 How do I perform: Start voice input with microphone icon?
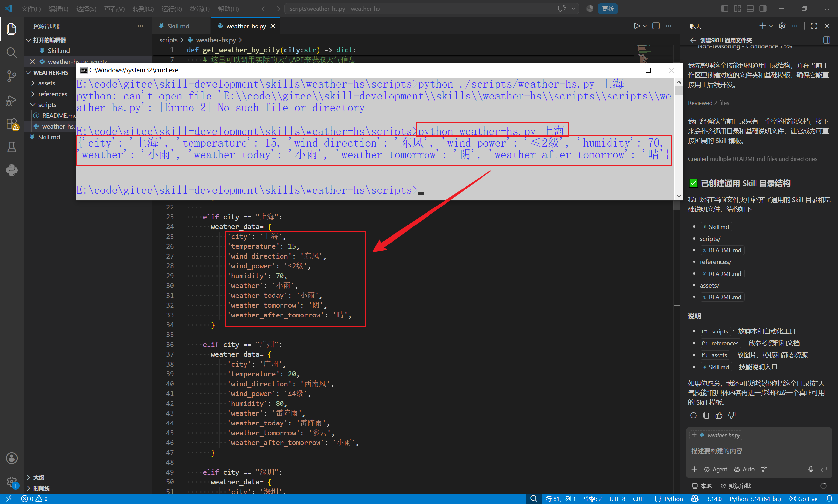point(811,469)
